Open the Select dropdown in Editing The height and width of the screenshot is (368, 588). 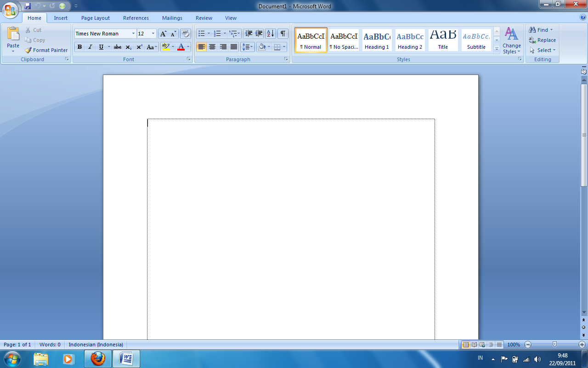(x=543, y=50)
